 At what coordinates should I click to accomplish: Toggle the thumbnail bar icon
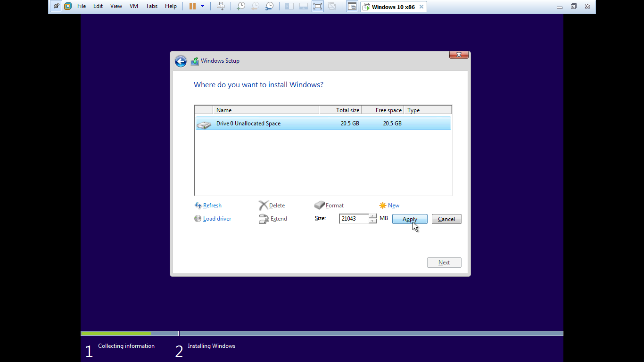304,6
